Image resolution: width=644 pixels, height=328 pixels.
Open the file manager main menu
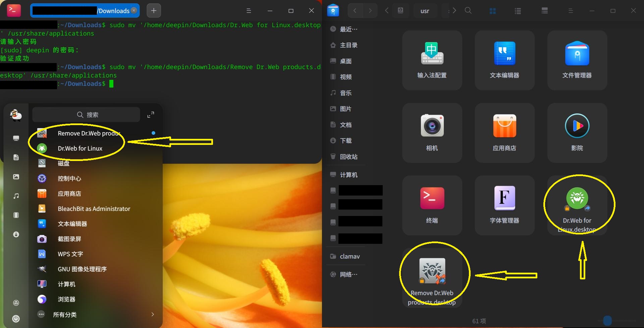[x=571, y=11]
